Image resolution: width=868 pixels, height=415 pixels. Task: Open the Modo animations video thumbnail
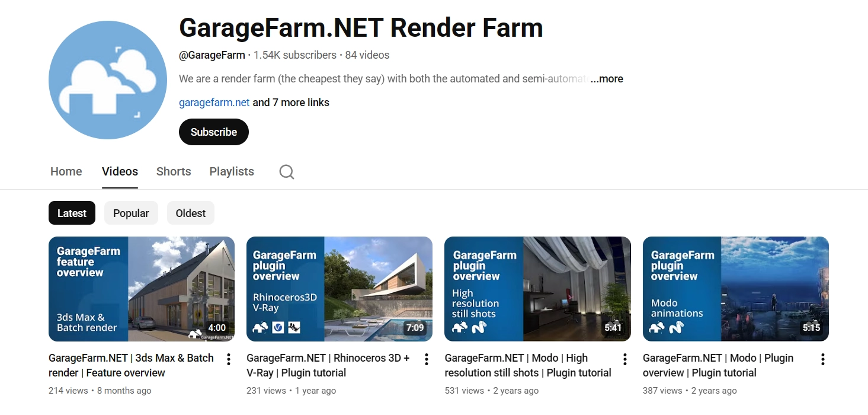736,289
